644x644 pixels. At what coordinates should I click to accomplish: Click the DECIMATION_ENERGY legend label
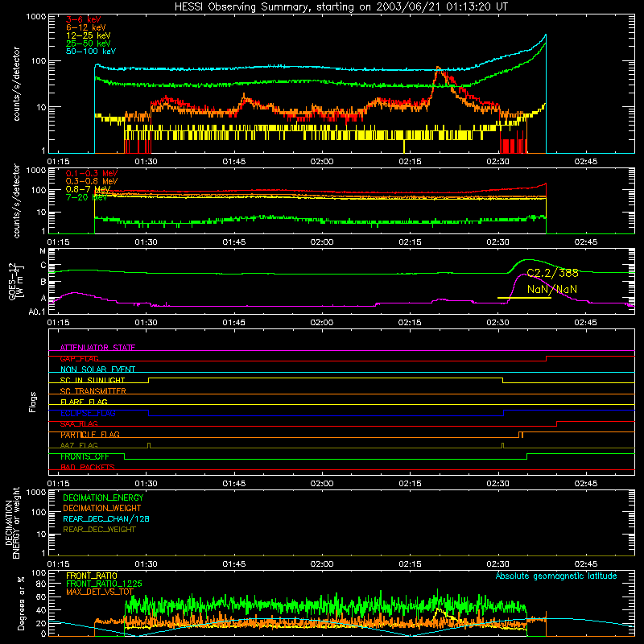103,497
